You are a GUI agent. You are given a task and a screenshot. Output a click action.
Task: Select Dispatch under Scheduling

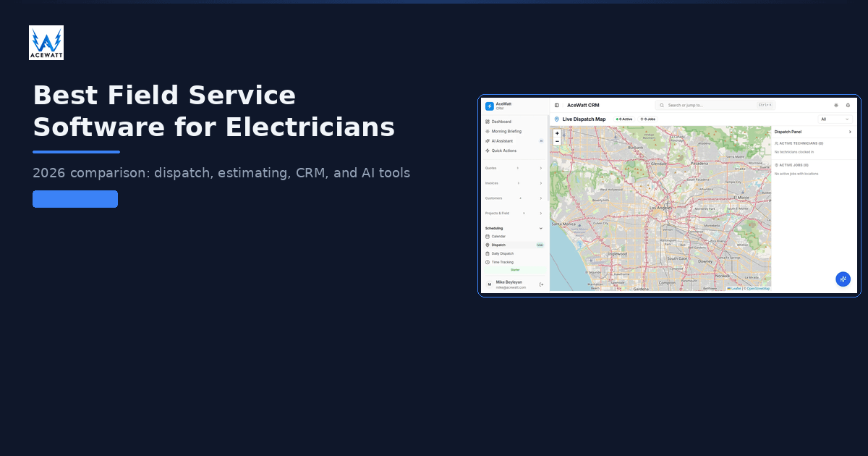[x=514, y=245]
